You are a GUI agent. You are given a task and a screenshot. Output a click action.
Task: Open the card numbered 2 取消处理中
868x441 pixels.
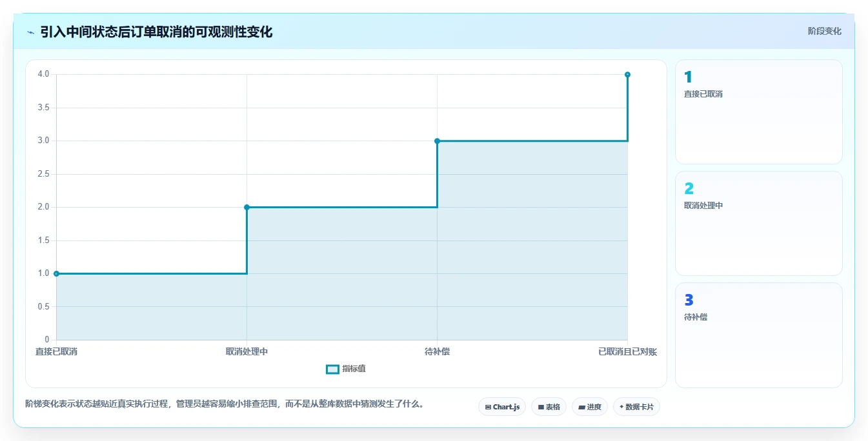tap(758, 223)
